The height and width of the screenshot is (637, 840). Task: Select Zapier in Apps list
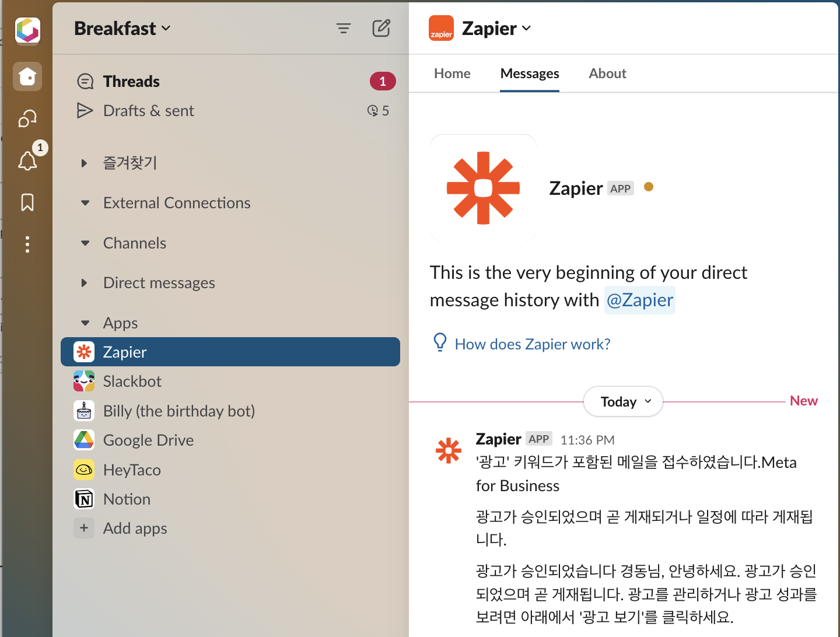(x=230, y=352)
